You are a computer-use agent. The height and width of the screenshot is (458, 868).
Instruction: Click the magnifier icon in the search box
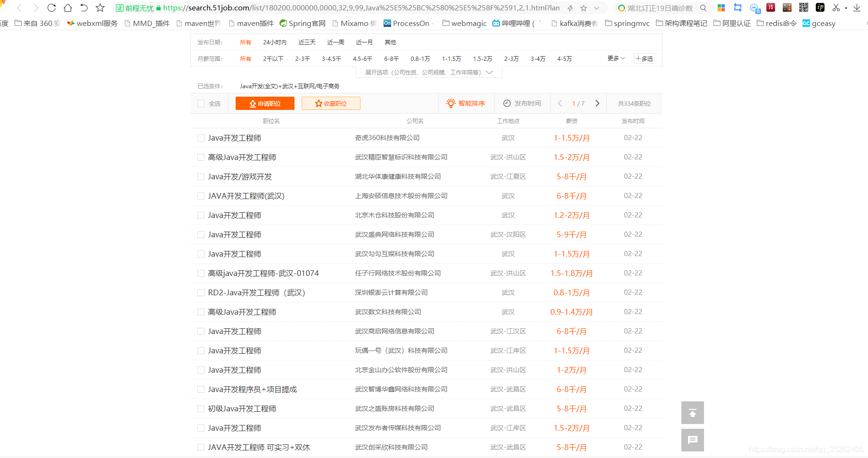(703, 8)
